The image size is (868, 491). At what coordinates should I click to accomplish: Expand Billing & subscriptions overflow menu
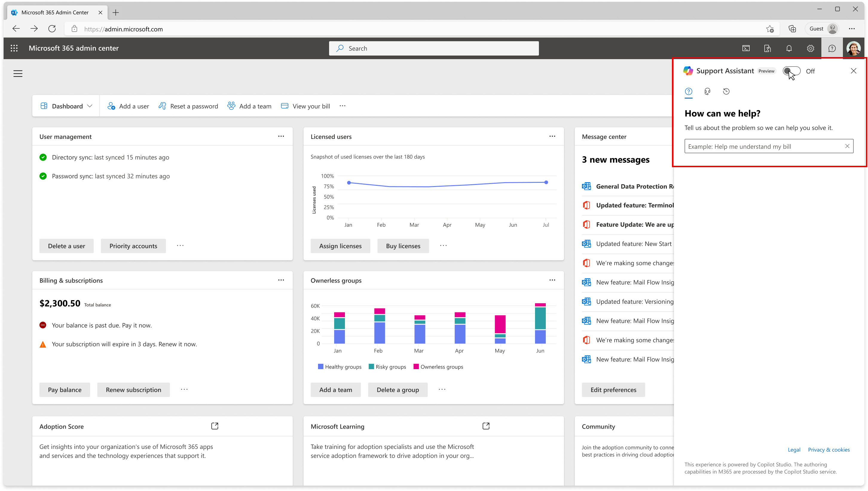281,280
